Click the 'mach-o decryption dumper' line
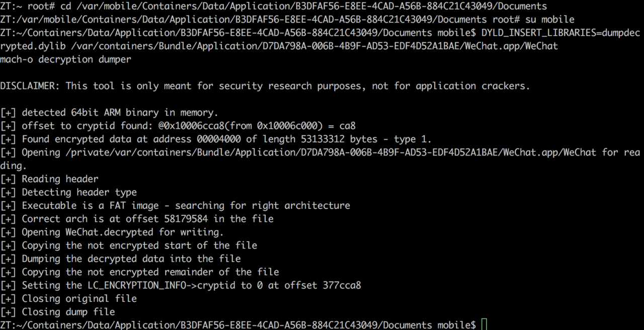Viewport: 644px width, 330px height. click(x=66, y=59)
